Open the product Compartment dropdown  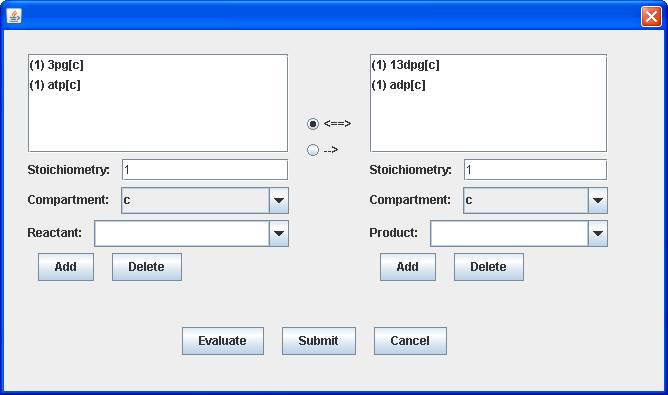[x=536, y=200]
